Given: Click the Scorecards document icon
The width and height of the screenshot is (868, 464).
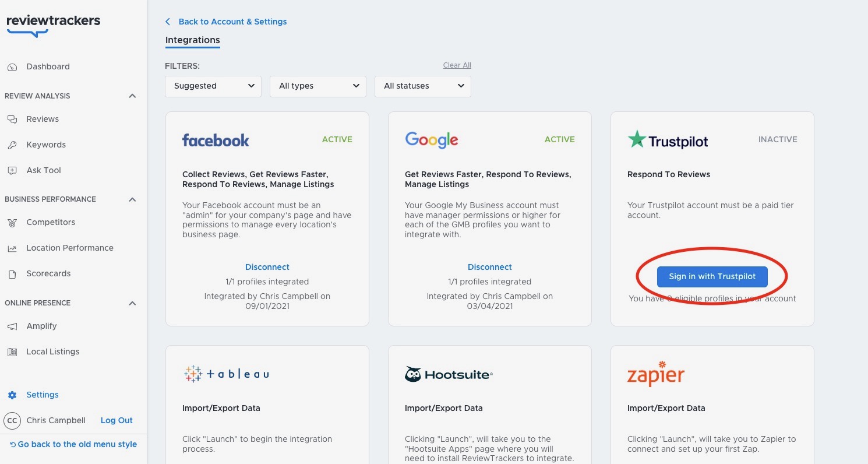Looking at the screenshot, I should pos(12,274).
